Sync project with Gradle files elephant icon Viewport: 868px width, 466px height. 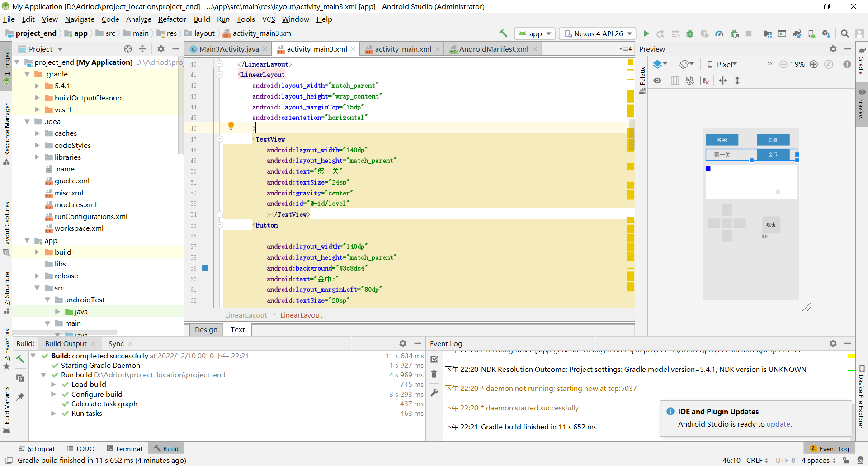pyautogui.click(x=797, y=33)
